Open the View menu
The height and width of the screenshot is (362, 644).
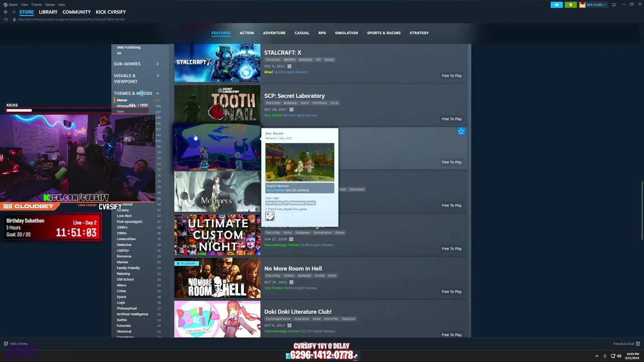[24, 5]
